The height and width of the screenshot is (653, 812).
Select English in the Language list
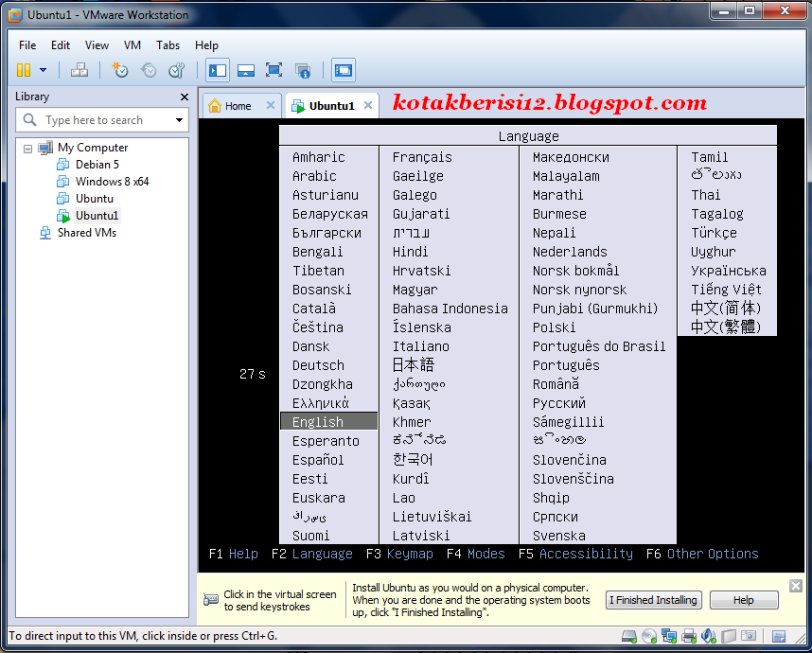(x=328, y=422)
